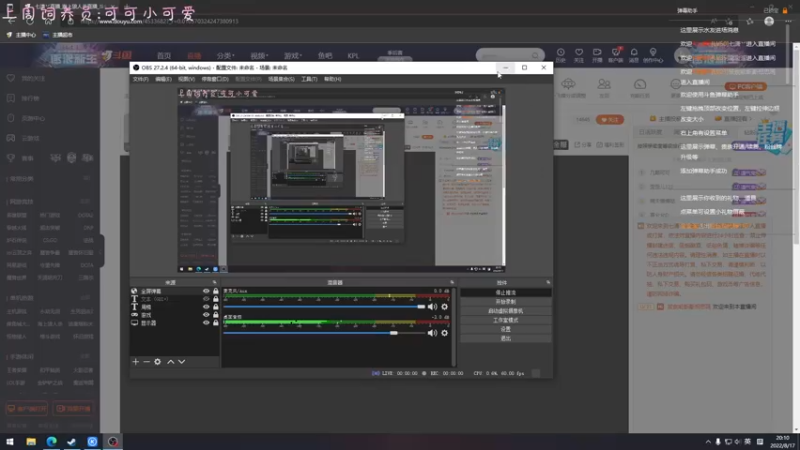Image resolution: width=800 pixels, height=450 pixels.
Task: Mute the 麦克风/Aux speaker icon
Action: pyautogui.click(x=432, y=307)
